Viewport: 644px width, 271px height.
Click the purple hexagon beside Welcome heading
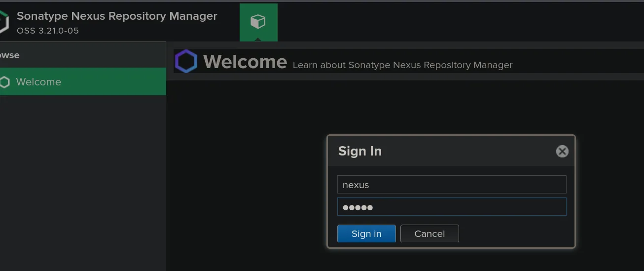(186, 61)
